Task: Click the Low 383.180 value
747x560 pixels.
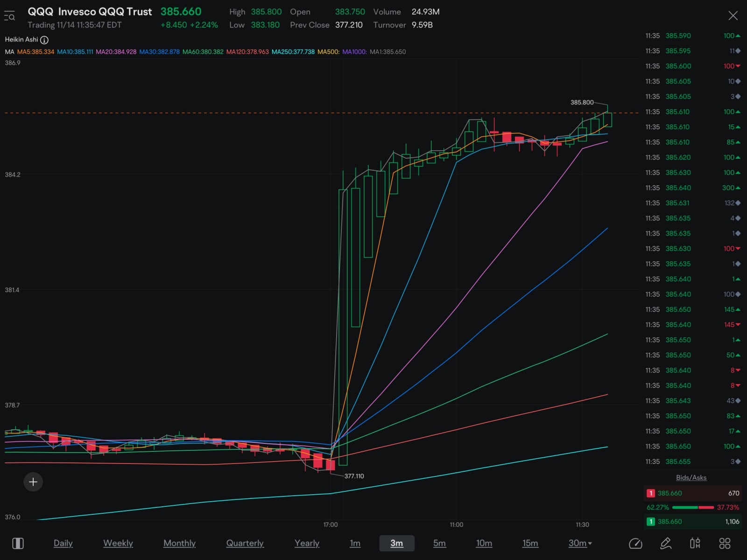Action: coord(265,25)
